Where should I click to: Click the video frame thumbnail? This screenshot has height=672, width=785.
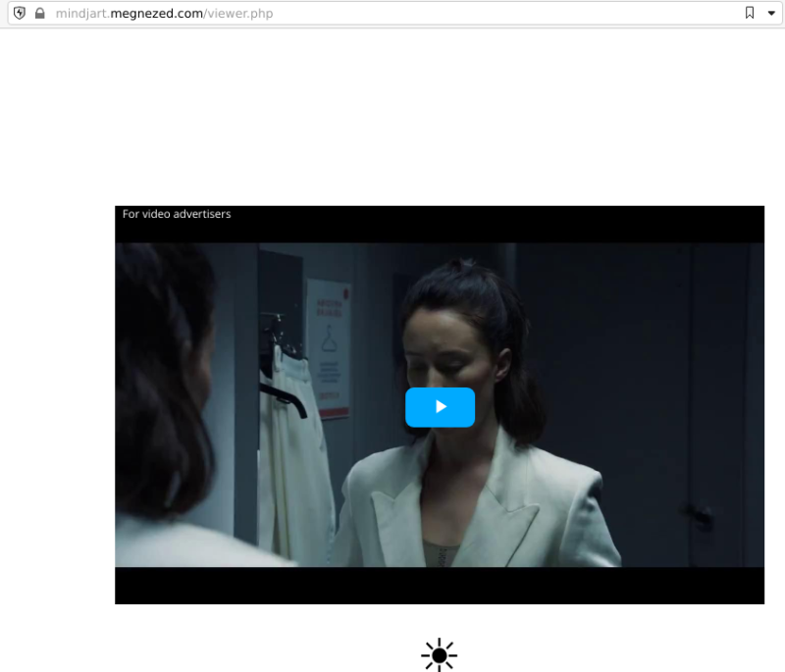(440, 405)
